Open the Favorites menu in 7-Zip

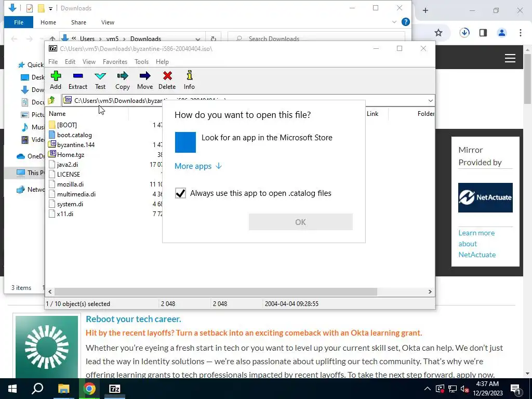[x=115, y=62]
